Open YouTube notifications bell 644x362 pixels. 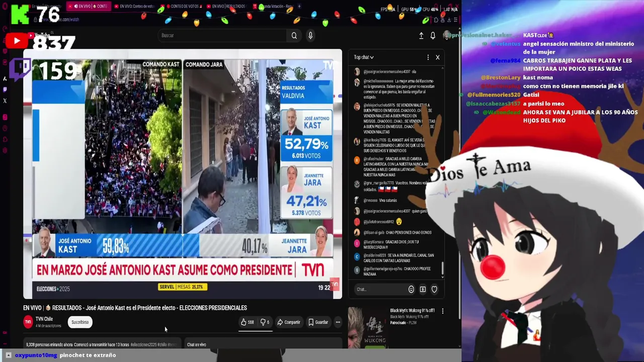433,36
